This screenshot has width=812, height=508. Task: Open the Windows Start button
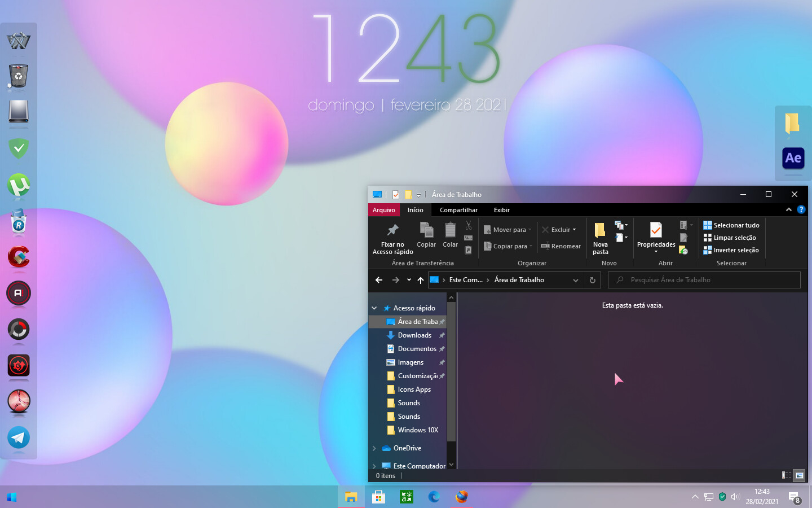click(12, 497)
